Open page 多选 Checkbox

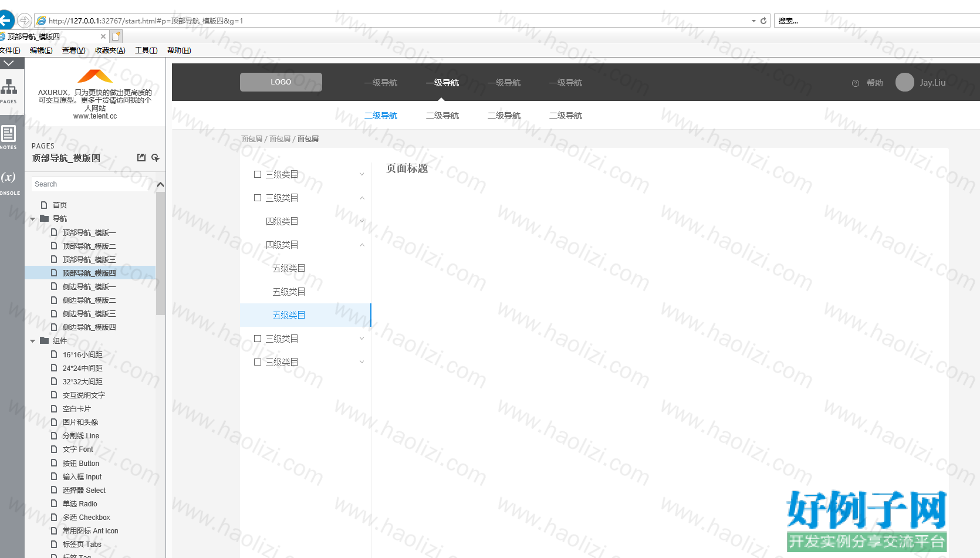(x=86, y=517)
